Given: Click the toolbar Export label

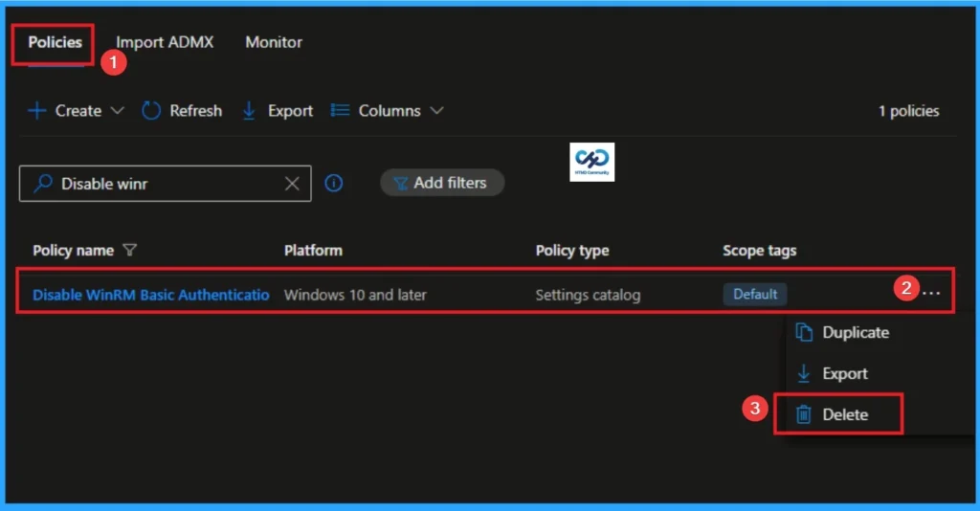Looking at the screenshot, I should (x=290, y=111).
